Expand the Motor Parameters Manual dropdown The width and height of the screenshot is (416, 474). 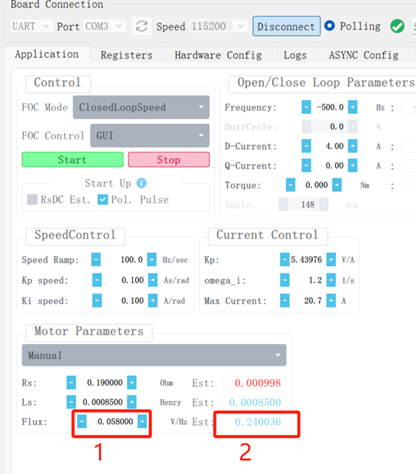pyautogui.click(x=154, y=355)
